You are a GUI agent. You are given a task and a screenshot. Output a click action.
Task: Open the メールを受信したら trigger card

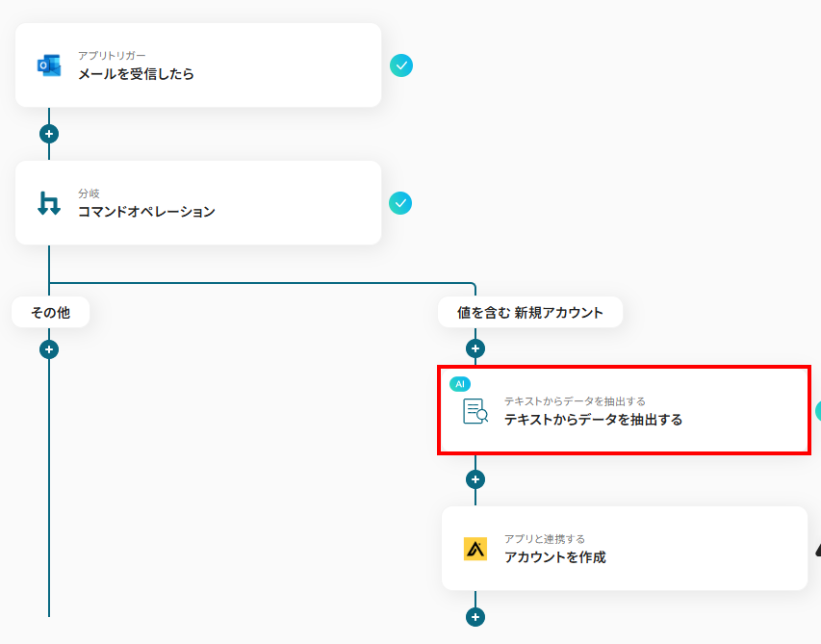tap(198, 64)
